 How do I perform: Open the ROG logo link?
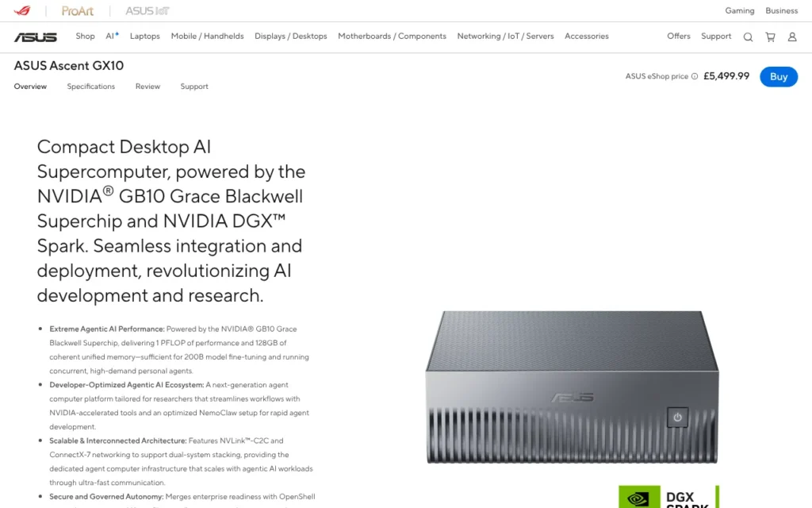(22, 11)
